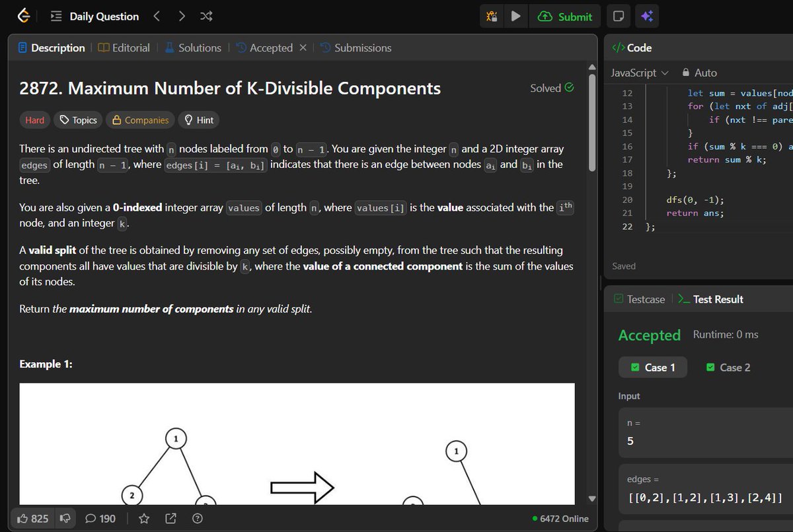Pick a random question shuffle icon
Image resolution: width=793 pixels, height=532 pixels.
click(x=206, y=17)
